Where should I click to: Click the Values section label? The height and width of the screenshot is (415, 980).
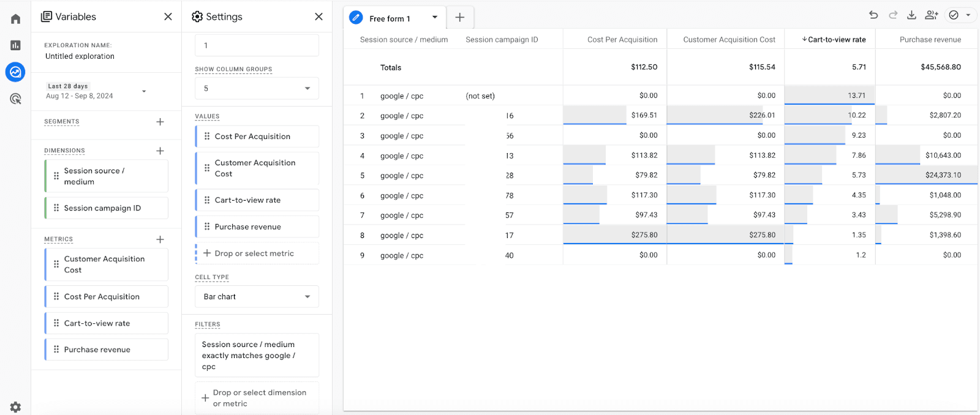[207, 116]
